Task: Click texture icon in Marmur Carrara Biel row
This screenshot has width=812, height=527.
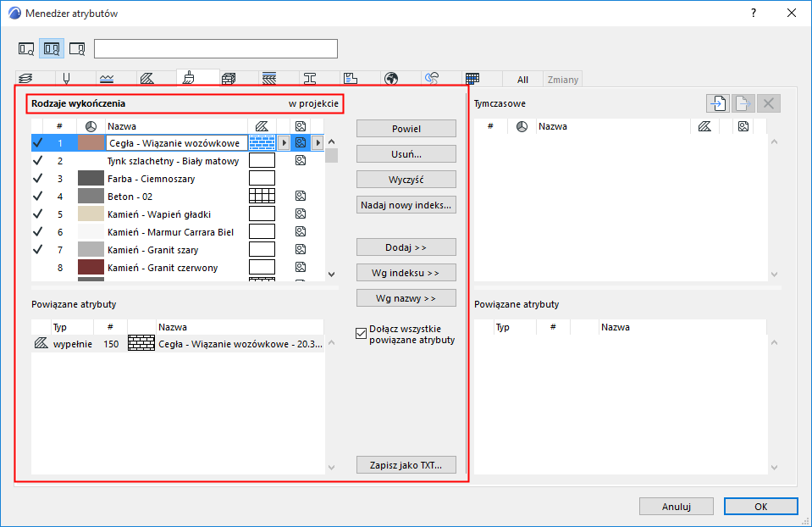Action: point(301,231)
